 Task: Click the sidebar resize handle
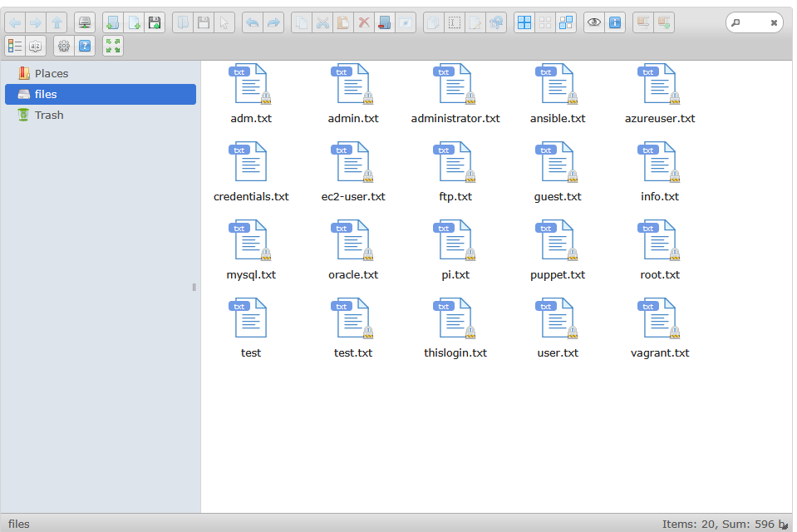coord(194,288)
